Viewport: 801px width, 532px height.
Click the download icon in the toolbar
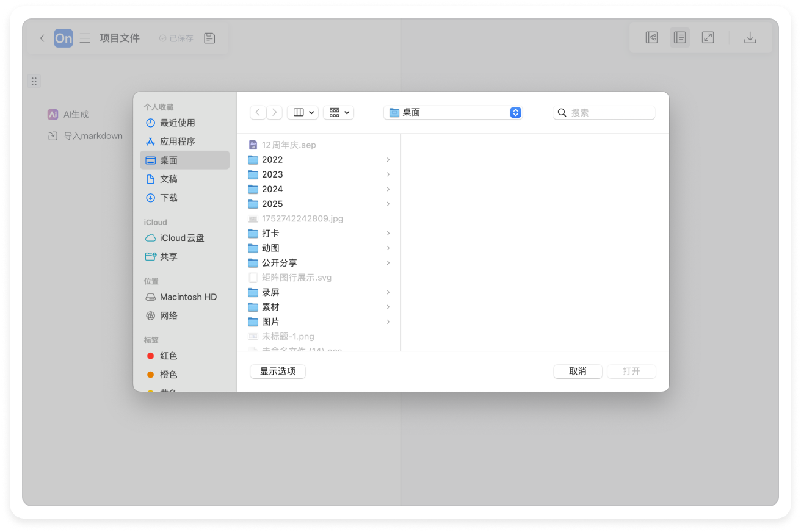pyautogui.click(x=750, y=37)
